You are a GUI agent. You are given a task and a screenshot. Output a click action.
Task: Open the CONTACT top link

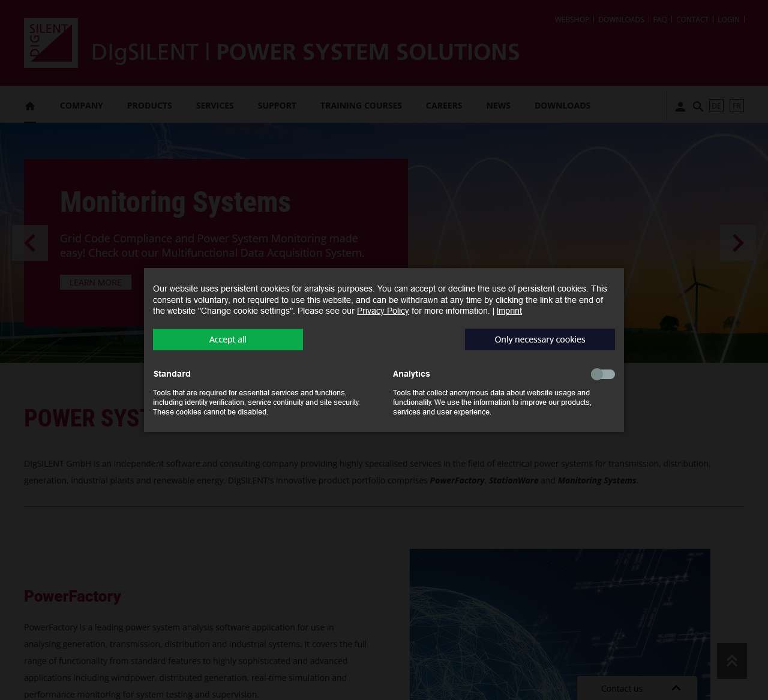click(x=692, y=20)
